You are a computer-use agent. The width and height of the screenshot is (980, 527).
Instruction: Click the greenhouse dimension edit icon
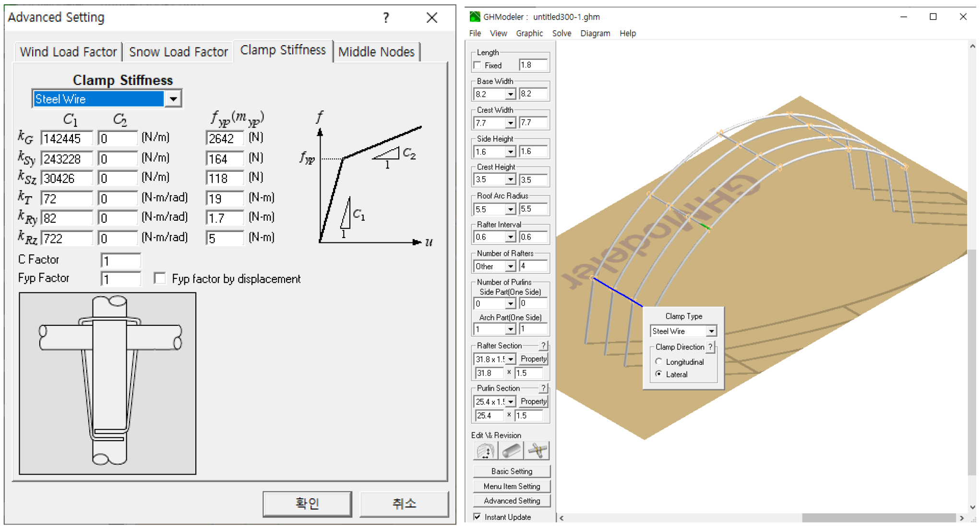coord(485,451)
